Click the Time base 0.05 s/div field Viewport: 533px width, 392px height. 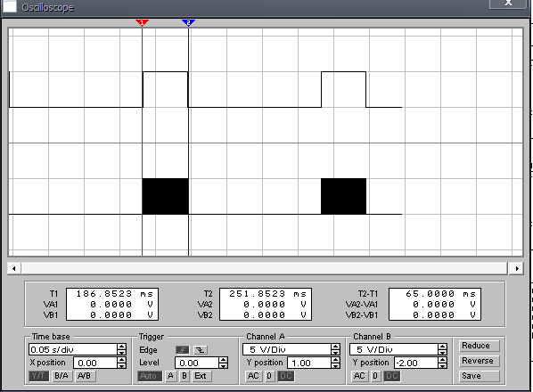tap(73, 349)
